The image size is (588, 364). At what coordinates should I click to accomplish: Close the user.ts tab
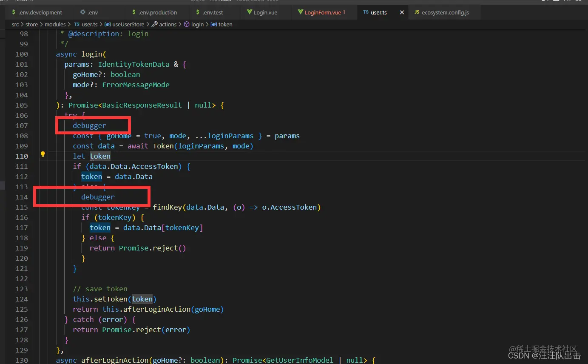click(x=402, y=12)
